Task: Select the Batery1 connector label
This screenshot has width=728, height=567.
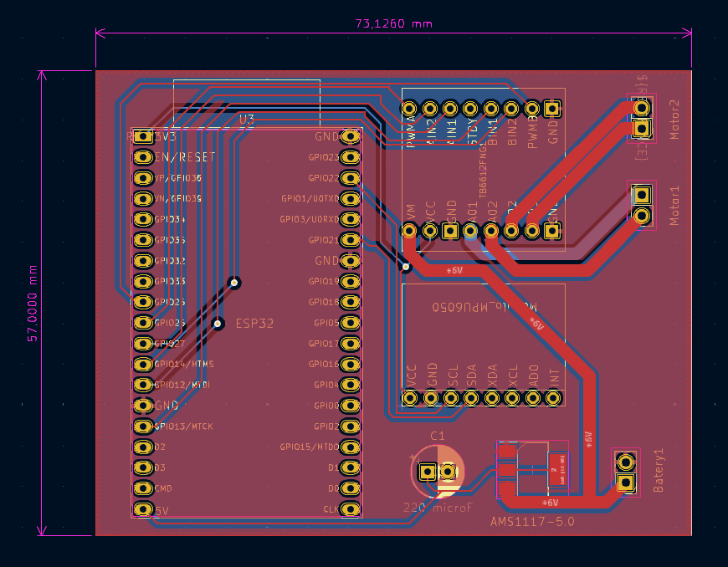Action: [x=659, y=471]
